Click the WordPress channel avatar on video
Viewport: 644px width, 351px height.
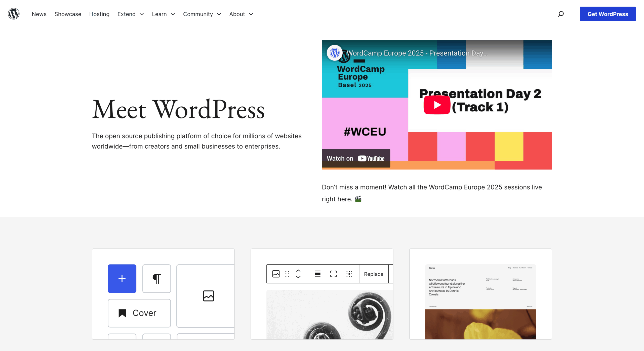(x=335, y=53)
